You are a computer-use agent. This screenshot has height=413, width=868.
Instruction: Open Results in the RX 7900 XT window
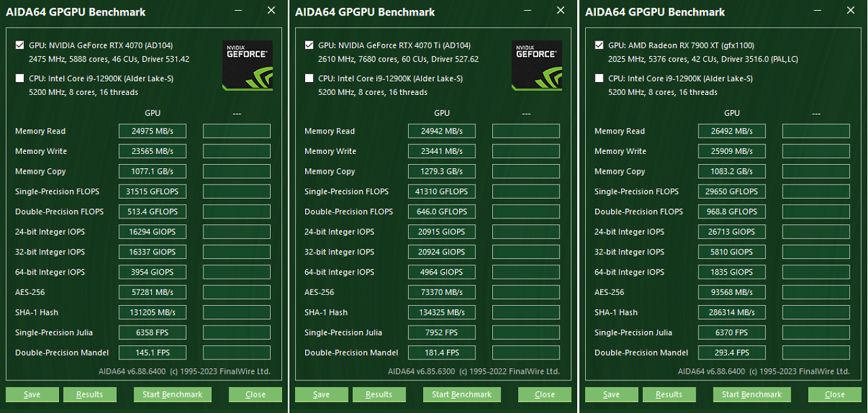coord(669,395)
